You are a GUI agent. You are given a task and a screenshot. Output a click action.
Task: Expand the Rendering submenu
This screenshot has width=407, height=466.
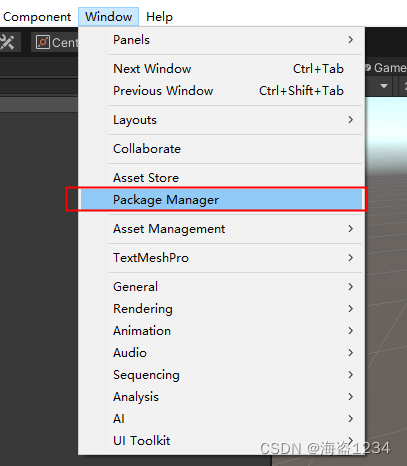point(221,309)
